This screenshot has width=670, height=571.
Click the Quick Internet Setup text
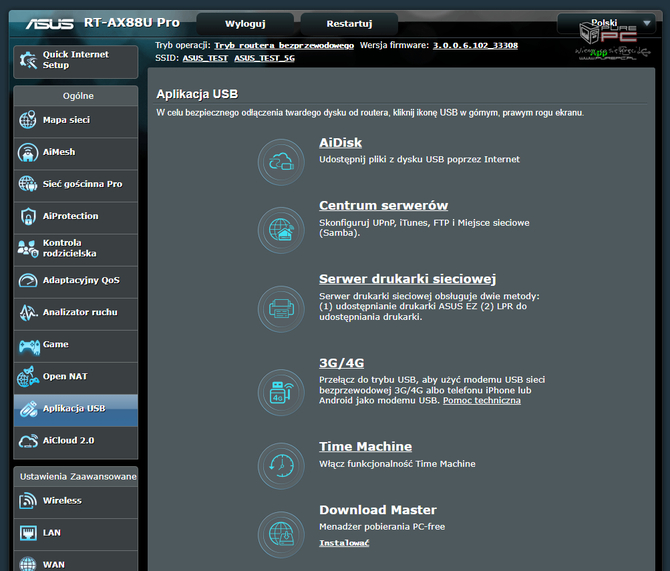[x=75, y=60]
